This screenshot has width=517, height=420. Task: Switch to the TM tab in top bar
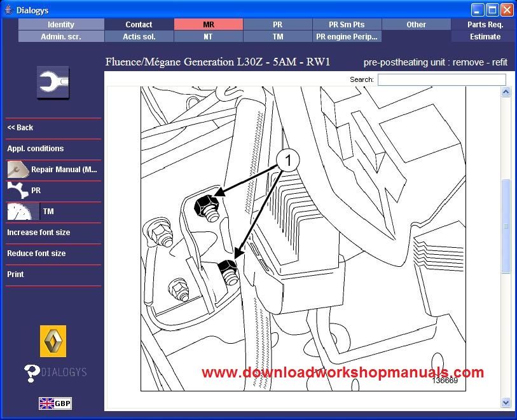[x=278, y=37]
